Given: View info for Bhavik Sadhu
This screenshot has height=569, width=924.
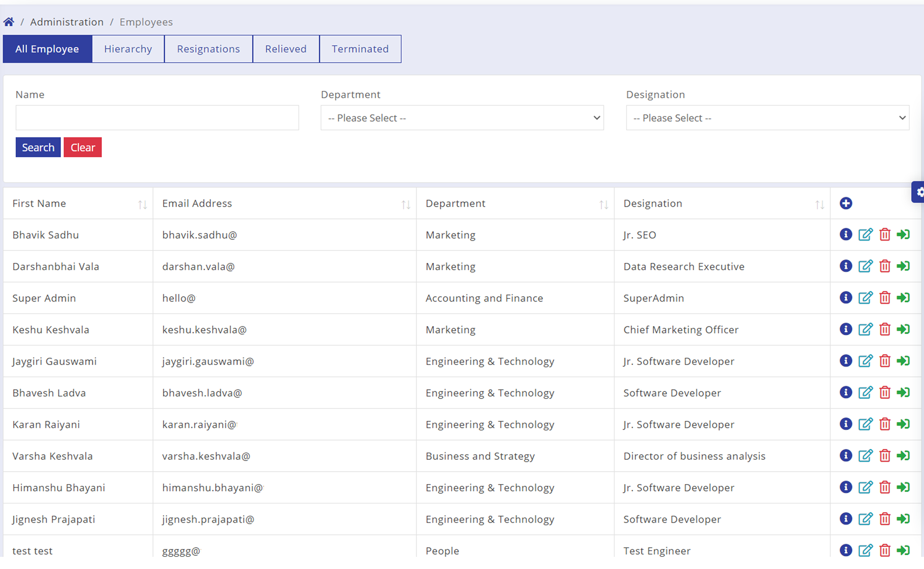Looking at the screenshot, I should click(845, 235).
